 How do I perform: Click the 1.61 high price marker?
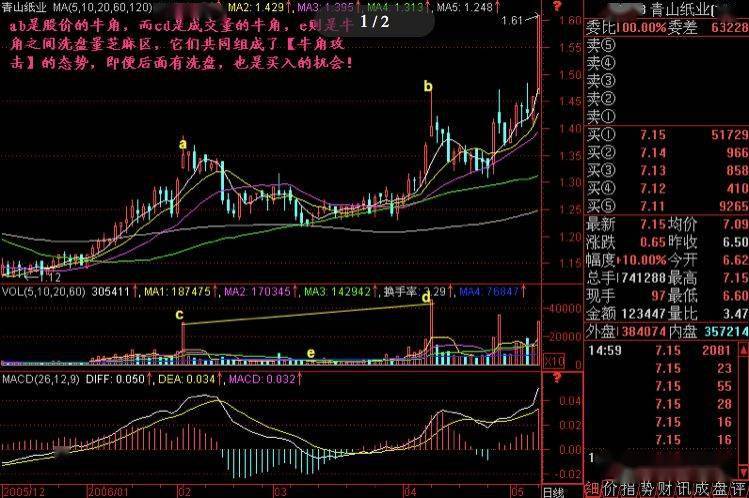pyautogui.click(x=513, y=21)
